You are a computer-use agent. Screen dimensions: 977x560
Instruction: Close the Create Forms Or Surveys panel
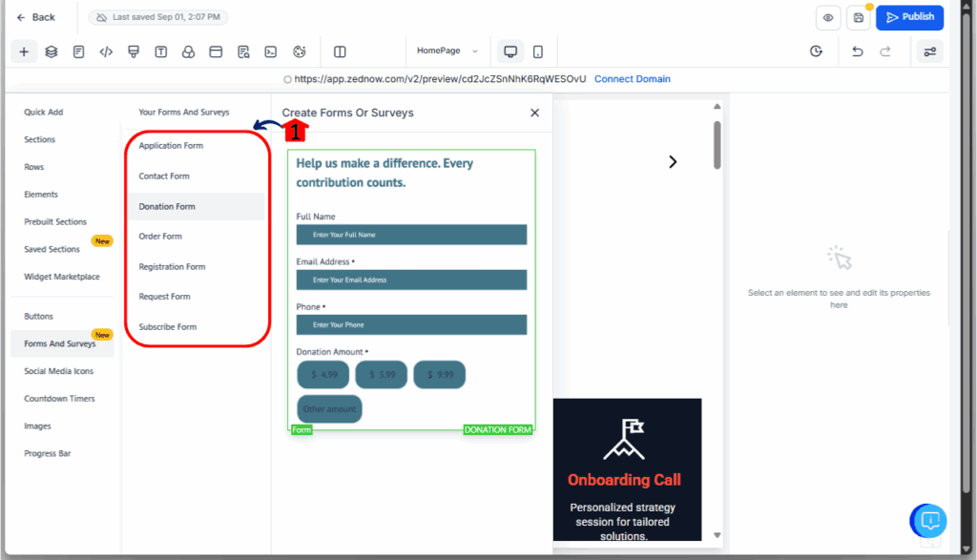point(534,113)
